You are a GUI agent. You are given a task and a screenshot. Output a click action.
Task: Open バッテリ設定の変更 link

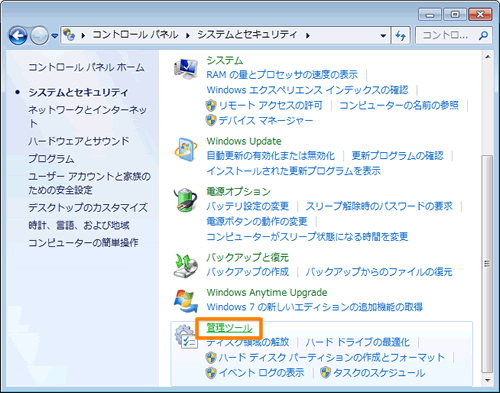pos(248,206)
